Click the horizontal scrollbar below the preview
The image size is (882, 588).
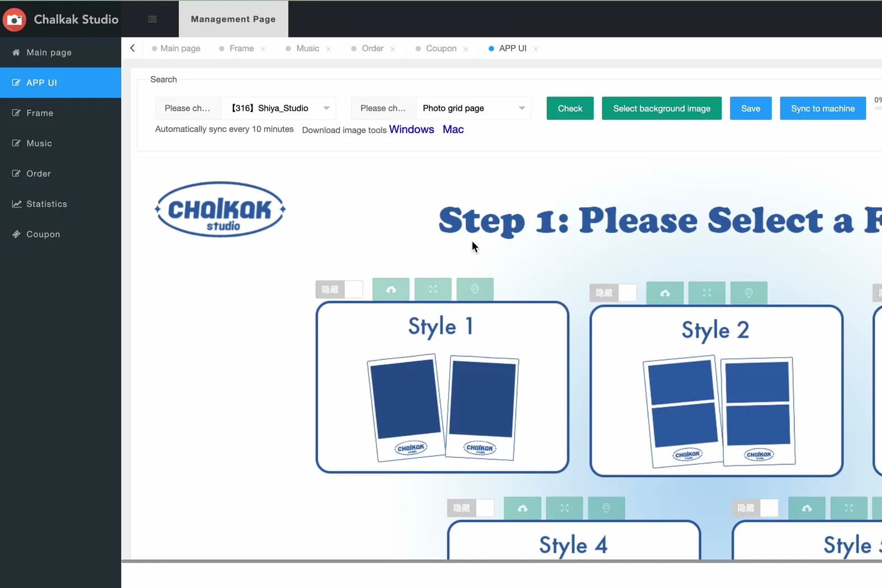click(x=502, y=561)
